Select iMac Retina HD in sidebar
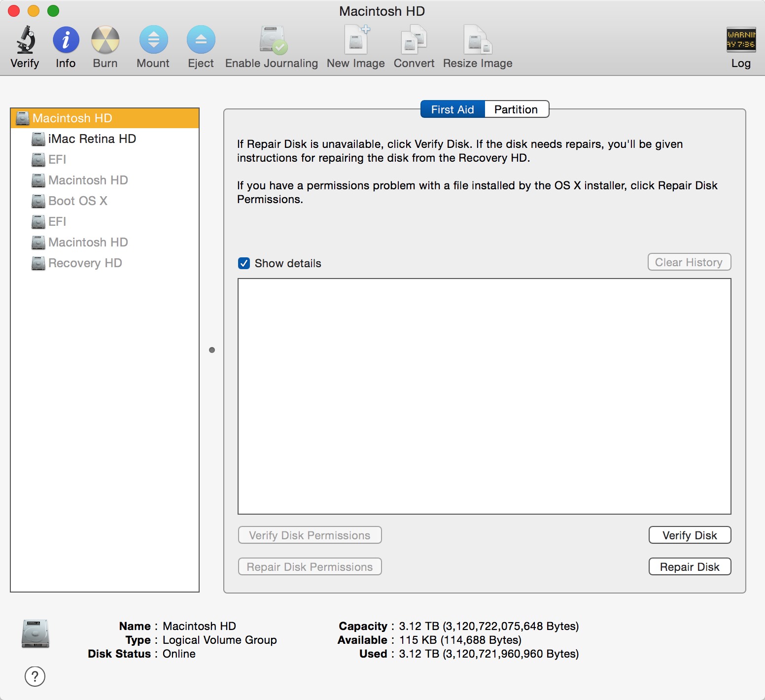The height and width of the screenshot is (700, 765). (92, 139)
